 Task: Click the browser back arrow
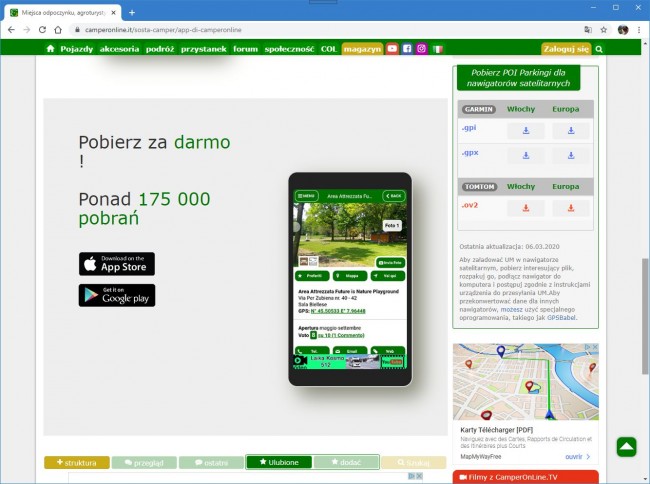click(11, 30)
